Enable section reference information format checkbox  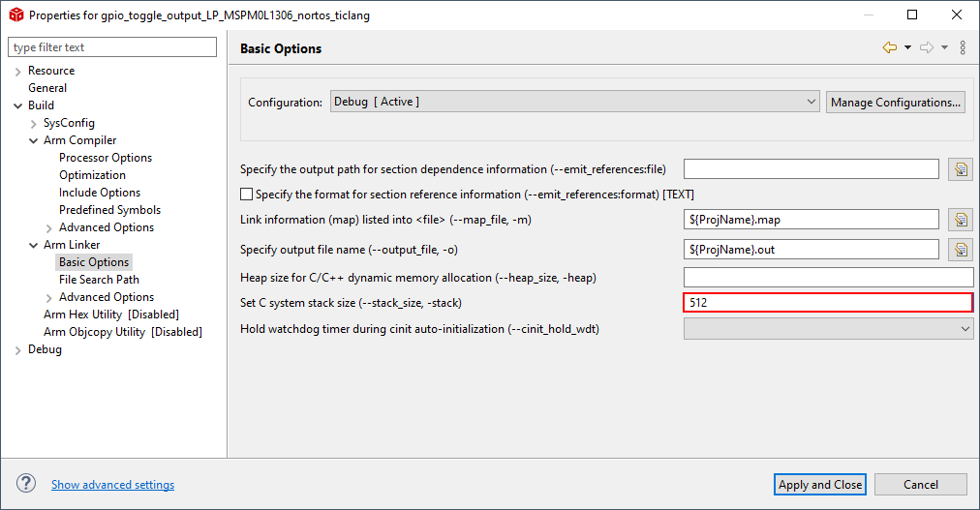(246, 195)
